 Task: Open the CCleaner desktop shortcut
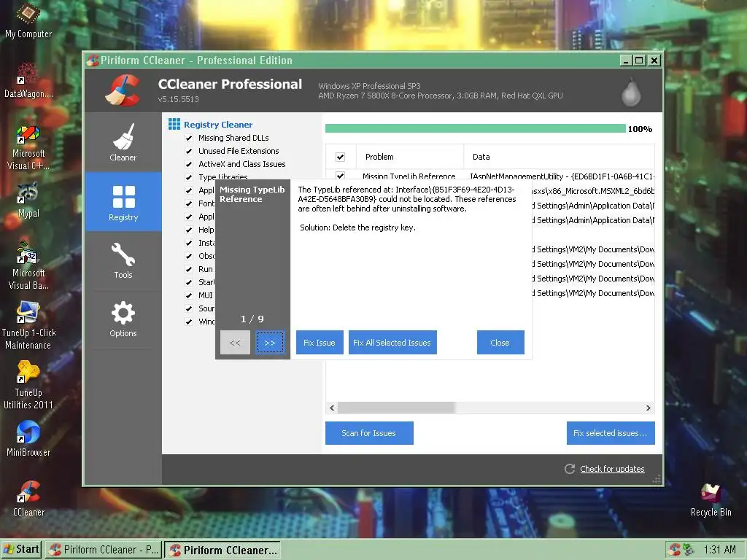[x=28, y=499]
